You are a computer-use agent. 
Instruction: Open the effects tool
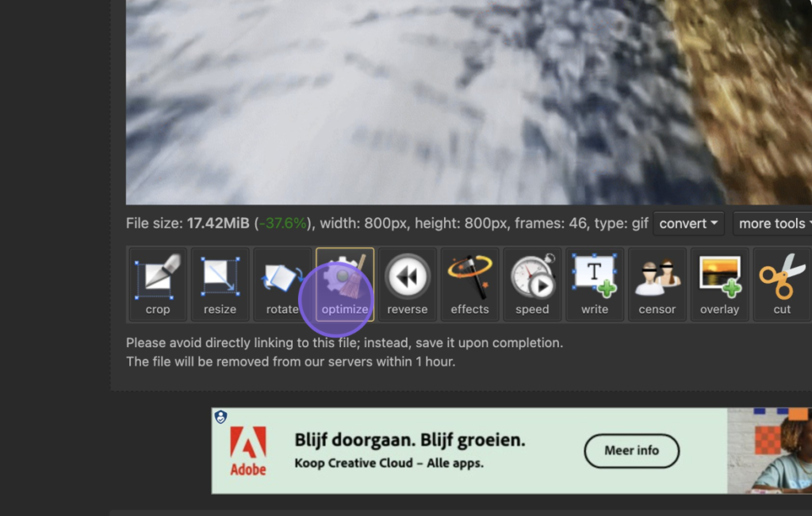[x=469, y=284]
